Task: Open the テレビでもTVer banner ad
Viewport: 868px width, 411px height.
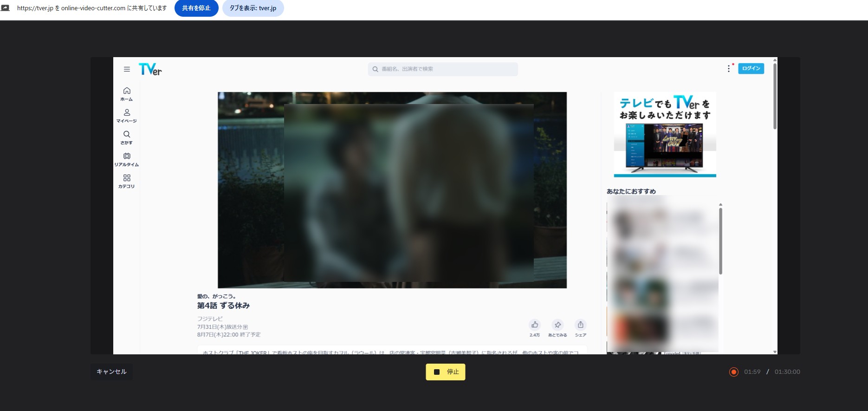Action: coord(665,135)
